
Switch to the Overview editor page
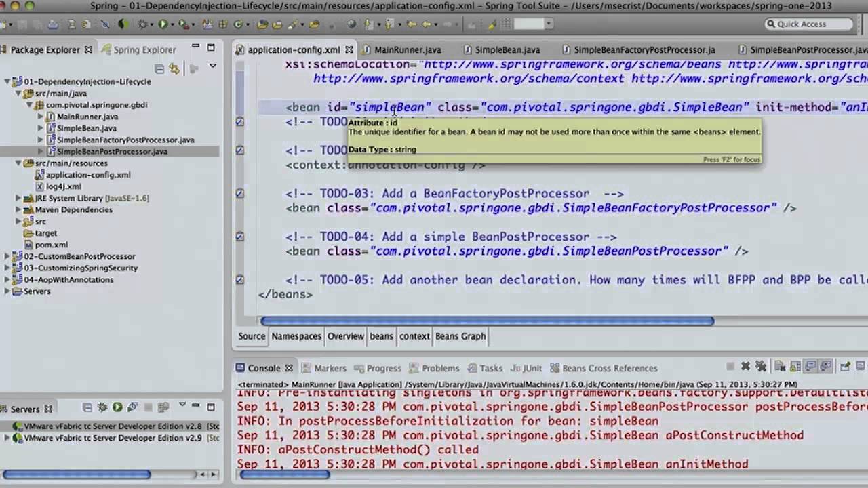345,336
